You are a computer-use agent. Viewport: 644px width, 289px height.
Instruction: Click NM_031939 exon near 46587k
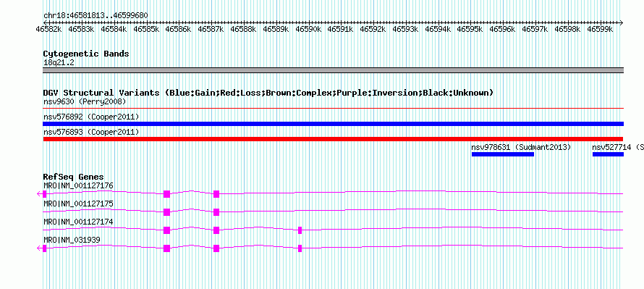pyautogui.click(x=216, y=248)
